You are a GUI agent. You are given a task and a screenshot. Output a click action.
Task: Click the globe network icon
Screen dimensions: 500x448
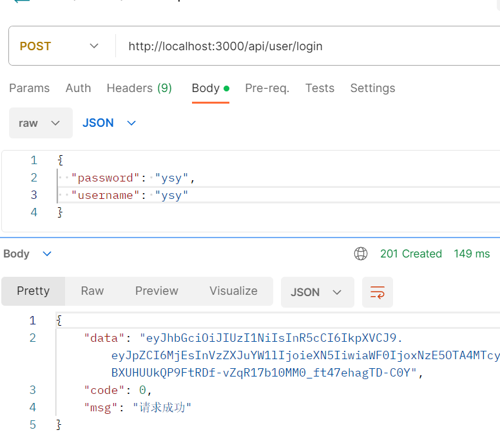pos(361,254)
